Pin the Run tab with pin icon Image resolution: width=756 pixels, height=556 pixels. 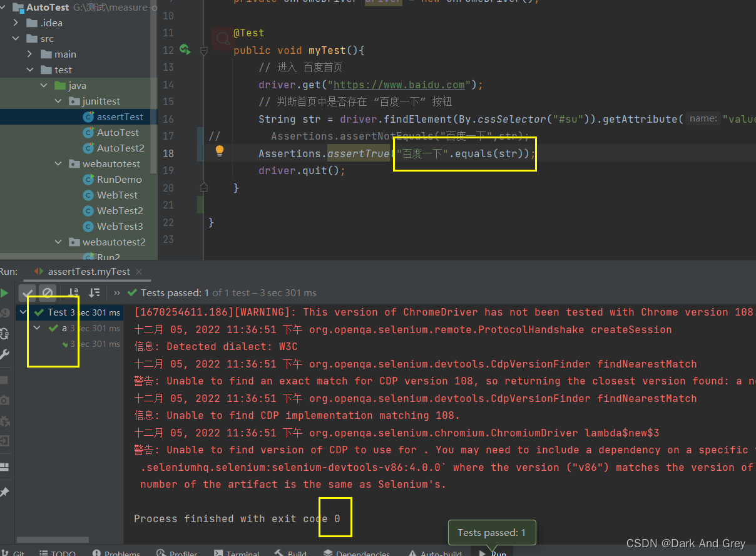click(4, 492)
